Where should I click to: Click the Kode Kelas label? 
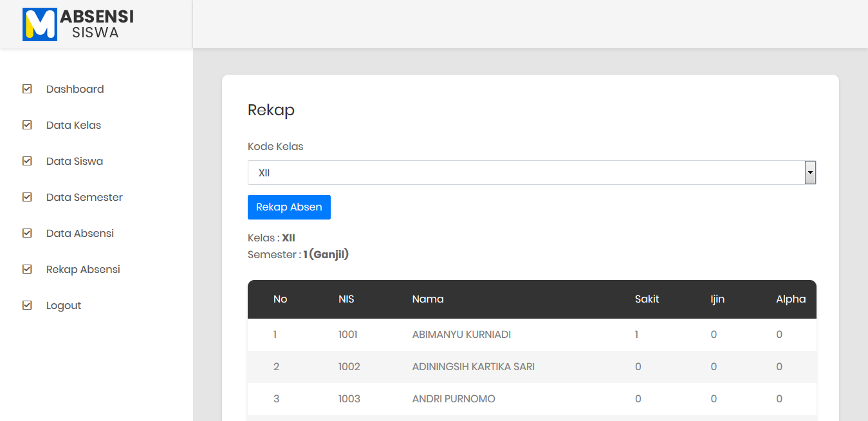[275, 146]
